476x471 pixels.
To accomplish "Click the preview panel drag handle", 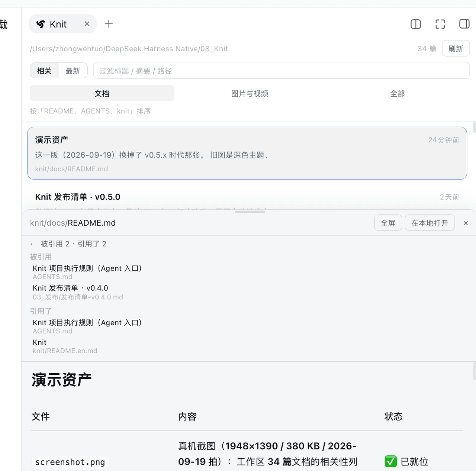I will pyautogui.click(x=250, y=212).
